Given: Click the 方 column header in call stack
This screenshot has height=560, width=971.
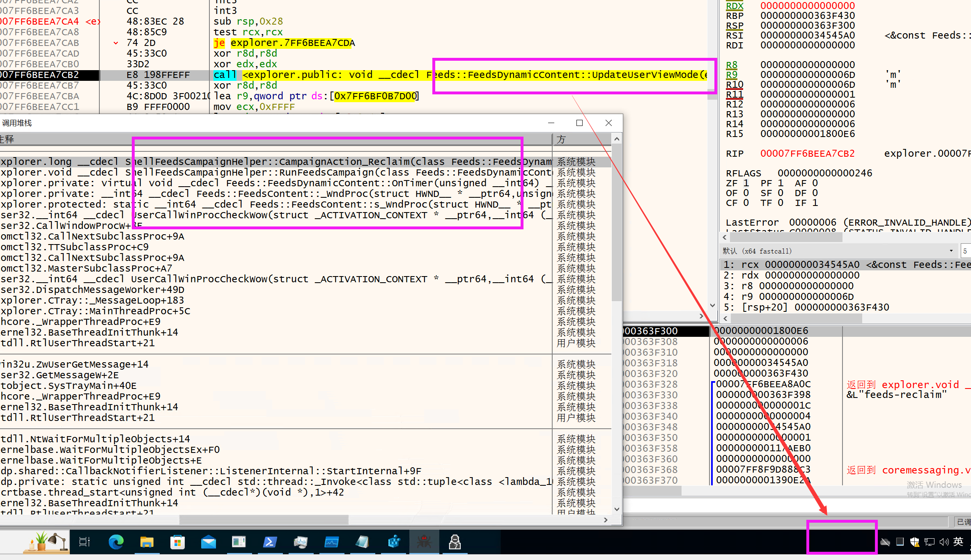Looking at the screenshot, I should pyautogui.click(x=581, y=139).
